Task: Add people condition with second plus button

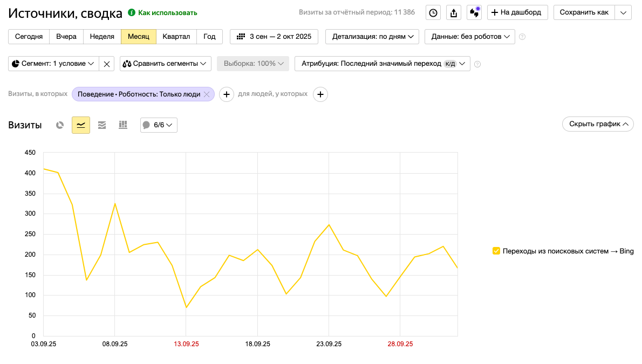Action: (320, 94)
